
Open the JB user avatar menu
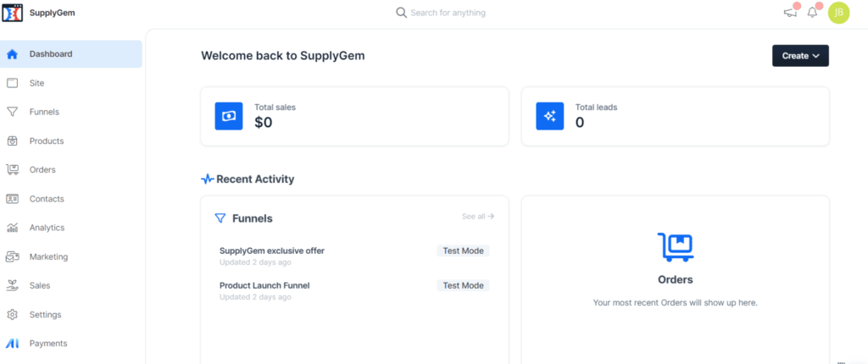point(838,12)
